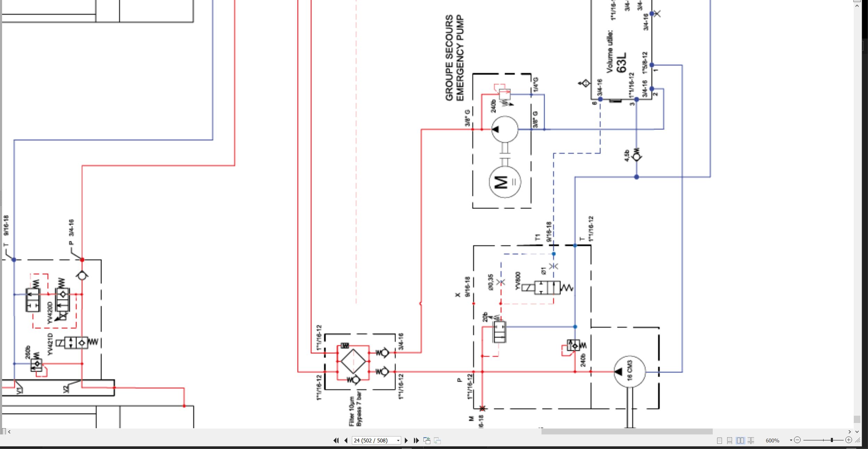The image size is (868, 449).
Task: Click the 20b valve pressure label
Action: coord(485,317)
